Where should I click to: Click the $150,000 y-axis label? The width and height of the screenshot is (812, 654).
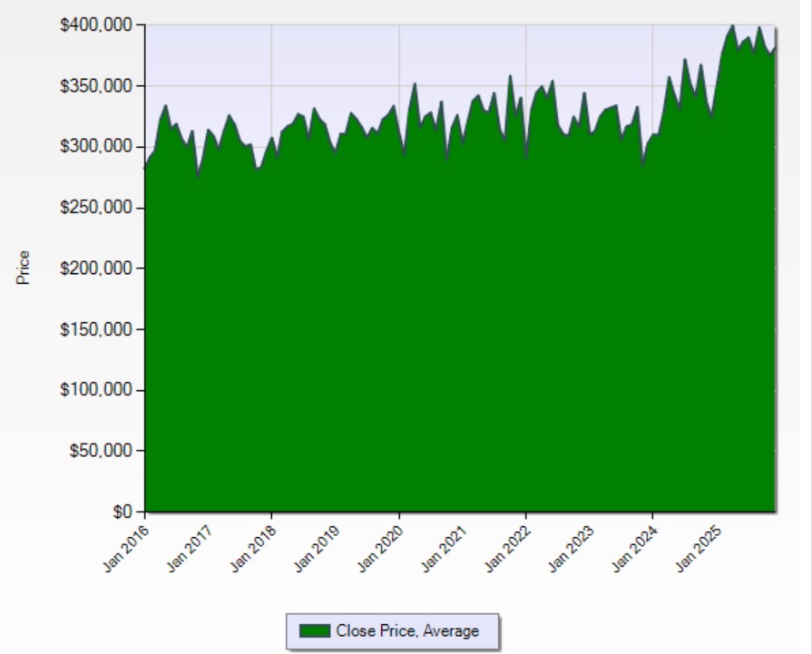tap(102, 329)
